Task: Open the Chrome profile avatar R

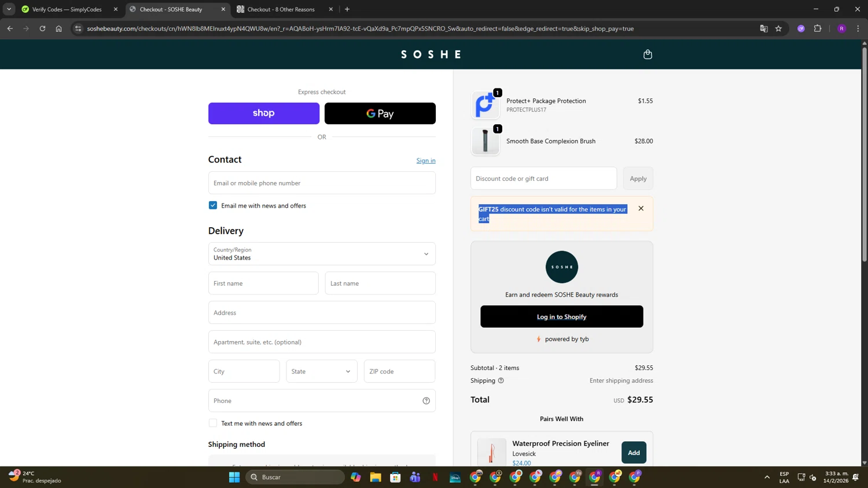Action: coord(841,28)
